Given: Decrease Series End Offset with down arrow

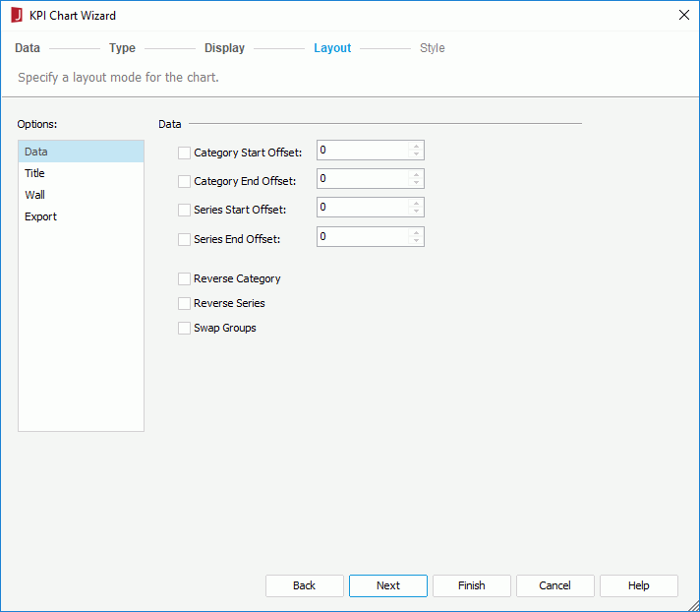Looking at the screenshot, I should (416, 241).
